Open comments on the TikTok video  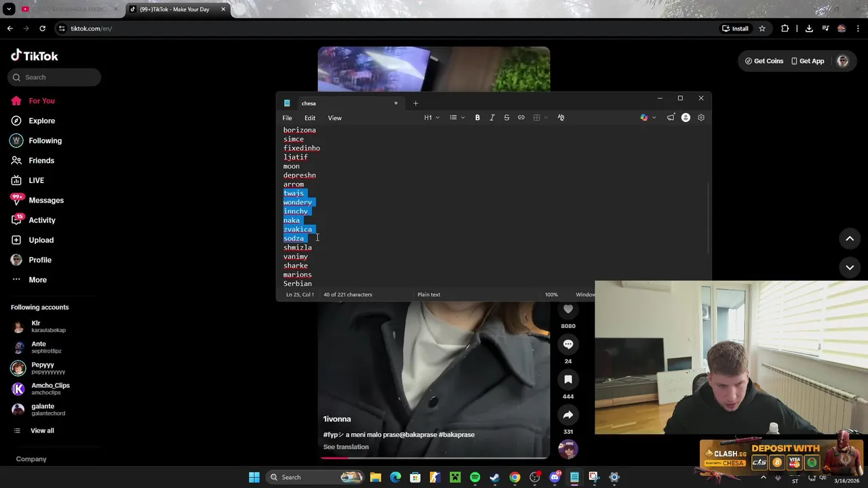568,344
